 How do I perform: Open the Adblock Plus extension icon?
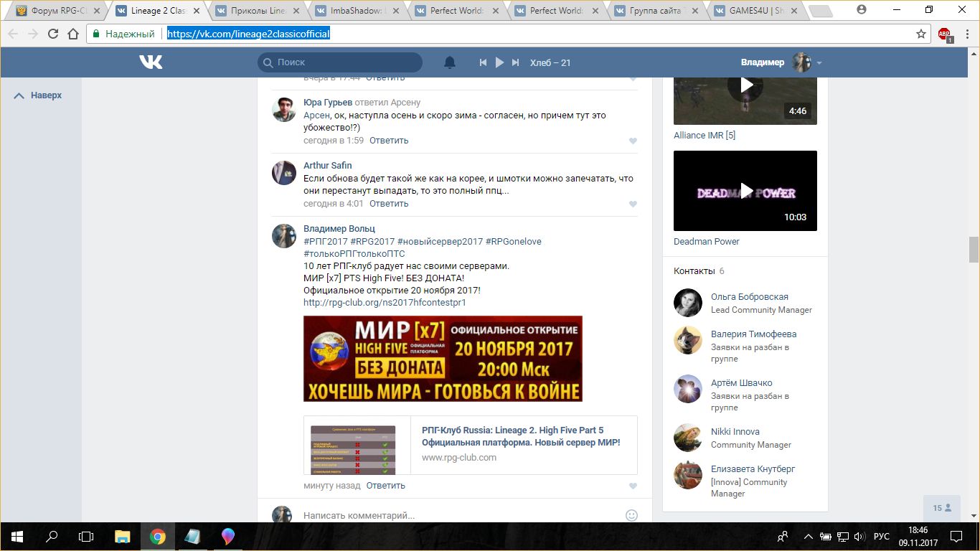coord(944,34)
